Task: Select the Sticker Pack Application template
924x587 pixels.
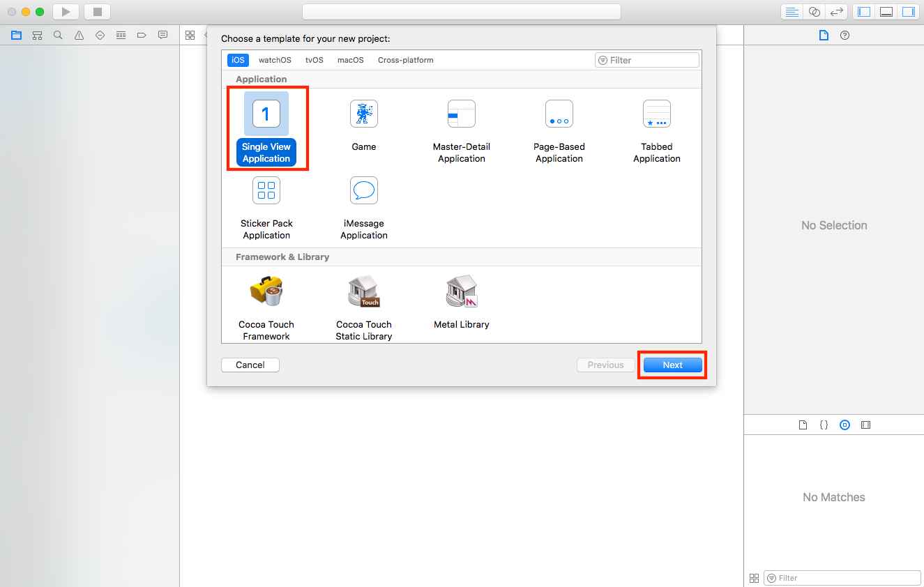Action: point(266,208)
